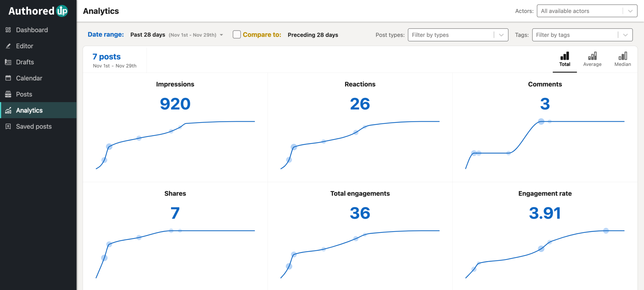Open Drafts from the sidebar
Screen dimensions: 644x290
(x=25, y=62)
